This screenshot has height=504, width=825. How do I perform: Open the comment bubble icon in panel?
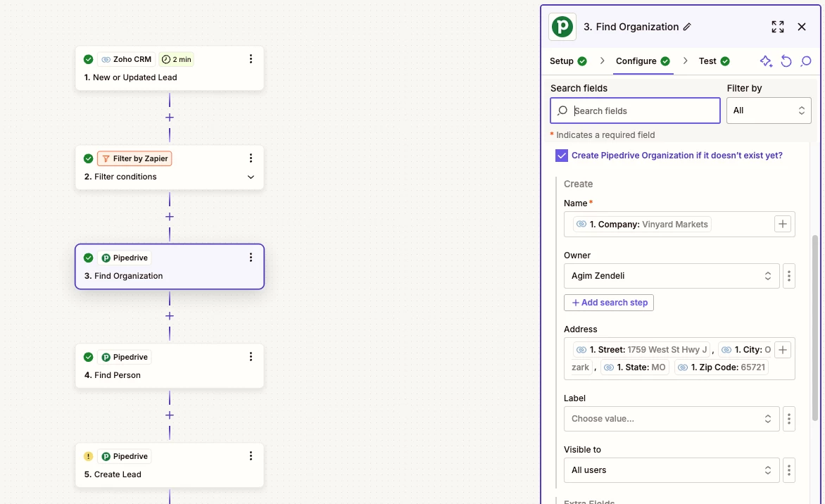[x=805, y=61]
